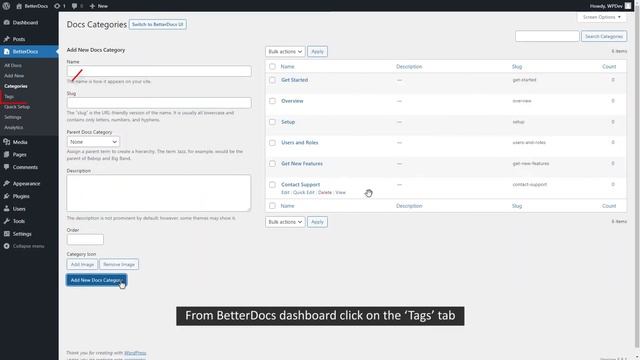
Task: Focus the Order input field
Action: [85, 240]
